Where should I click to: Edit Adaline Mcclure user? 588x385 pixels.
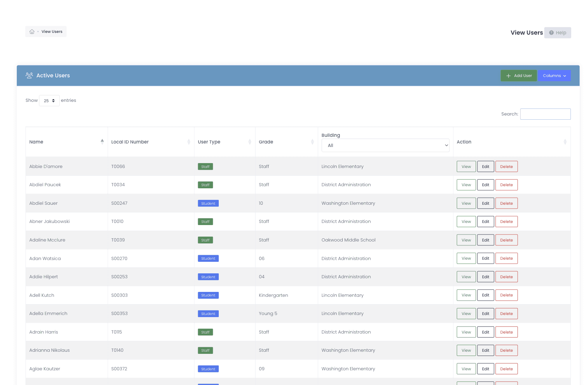[x=485, y=240]
